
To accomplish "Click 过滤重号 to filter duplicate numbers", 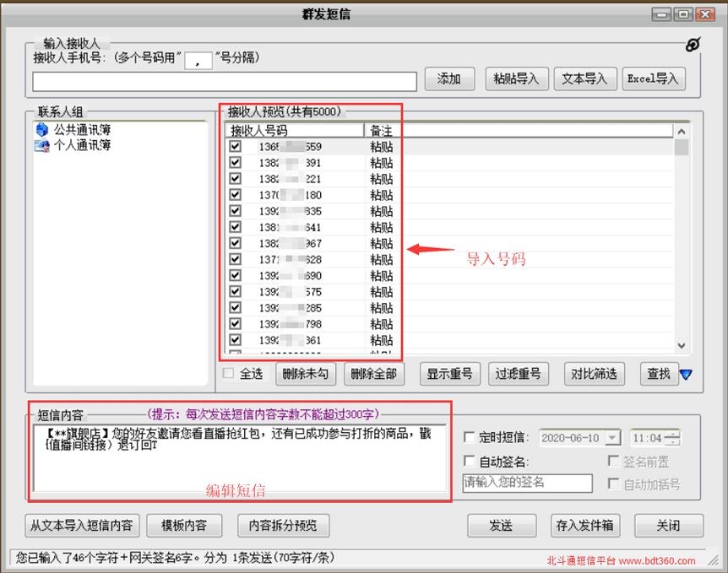I will click(x=518, y=374).
